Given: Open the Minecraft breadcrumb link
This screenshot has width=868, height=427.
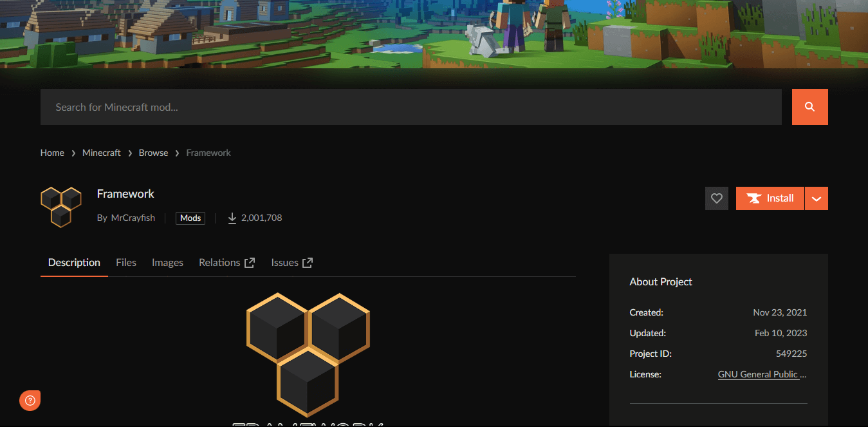Looking at the screenshot, I should point(102,153).
